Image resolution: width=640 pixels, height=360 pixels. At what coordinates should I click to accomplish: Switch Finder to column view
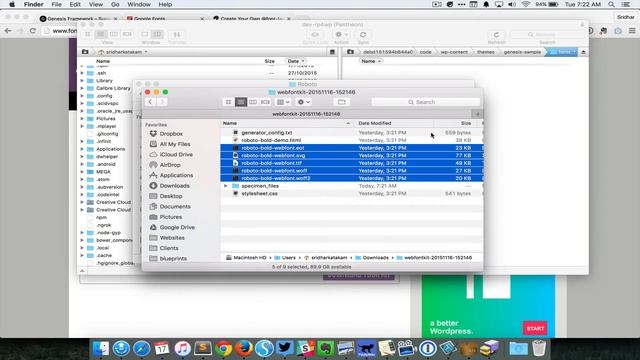253,102
